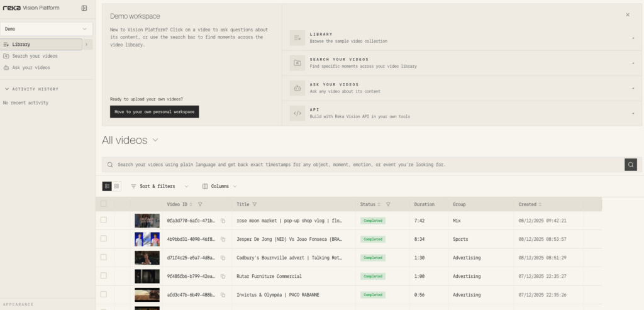Open the Jesper De Jong video thumbnail

[x=147, y=240]
